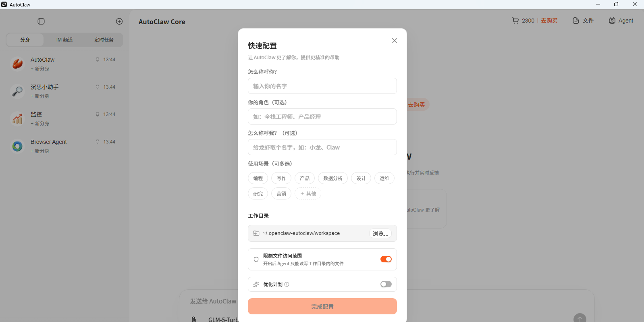Click the 输入你的名字 input field
The image size is (644, 322).
[x=322, y=86]
